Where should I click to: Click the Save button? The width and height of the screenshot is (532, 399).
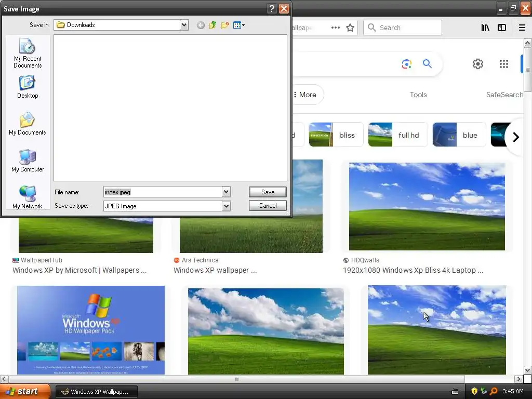(x=268, y=192)
